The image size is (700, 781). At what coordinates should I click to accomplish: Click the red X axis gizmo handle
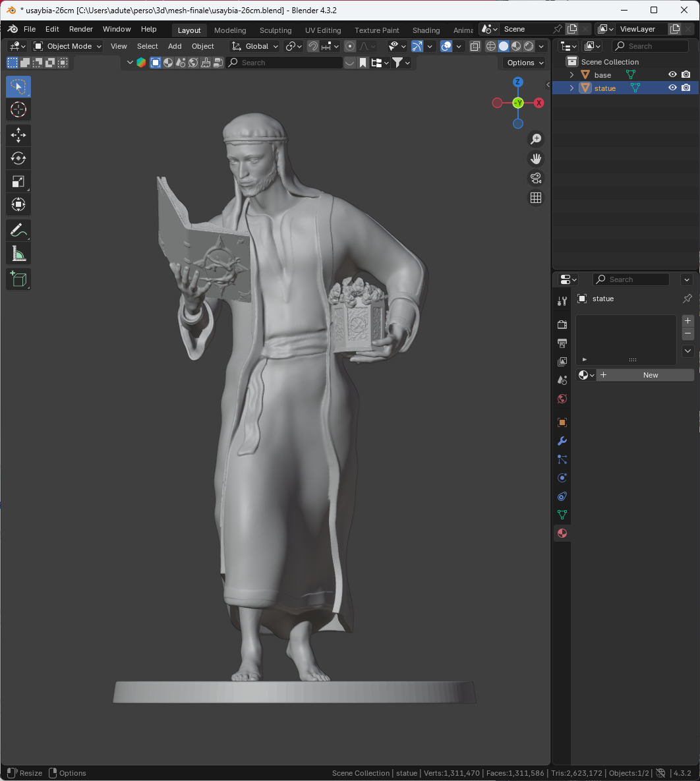539,103
